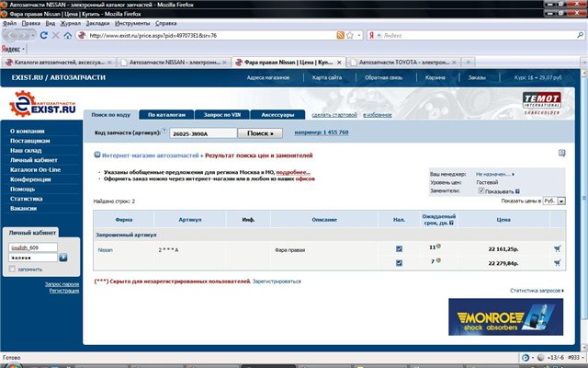Screen dimensions: 588x368
Task: Close the Автозапчасти TOYOTA tab
Action: pyautogui.click(x=454, y=63)
